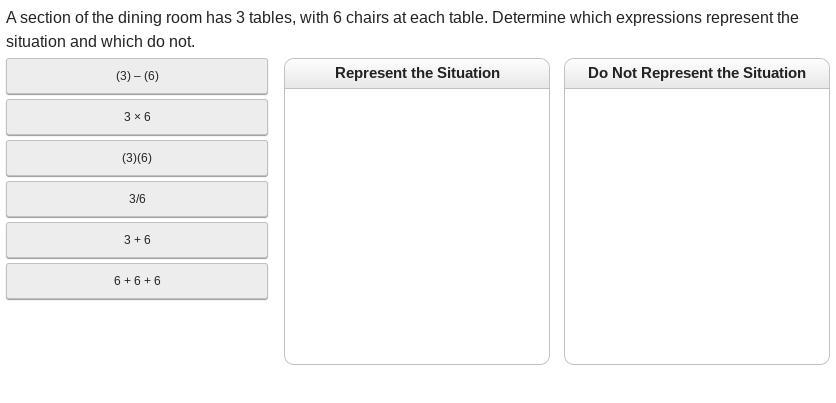Image resolution: width=836 pixels, height=403 pixels.
Task: Click the "3 × 6" expression tile
Action: point(137,117)
